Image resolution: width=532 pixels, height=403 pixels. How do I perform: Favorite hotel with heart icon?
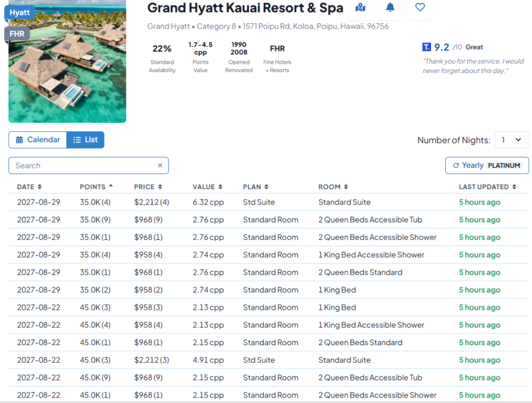pyautogui.click(x=420, y=7)
